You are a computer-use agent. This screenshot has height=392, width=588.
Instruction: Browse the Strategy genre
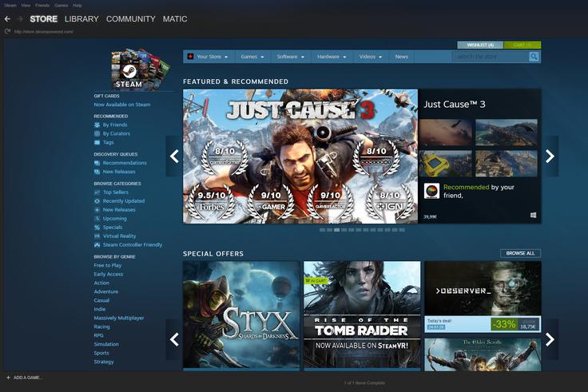pos(104,362)
